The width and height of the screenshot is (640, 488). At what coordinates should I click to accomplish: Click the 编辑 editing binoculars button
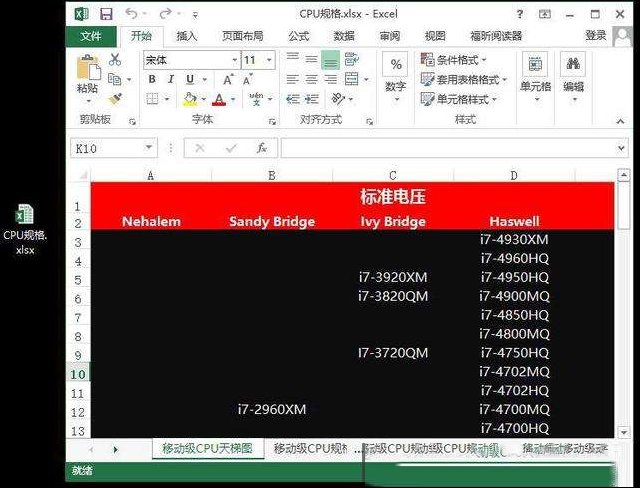pyautogui.click(x=573, y=78)
